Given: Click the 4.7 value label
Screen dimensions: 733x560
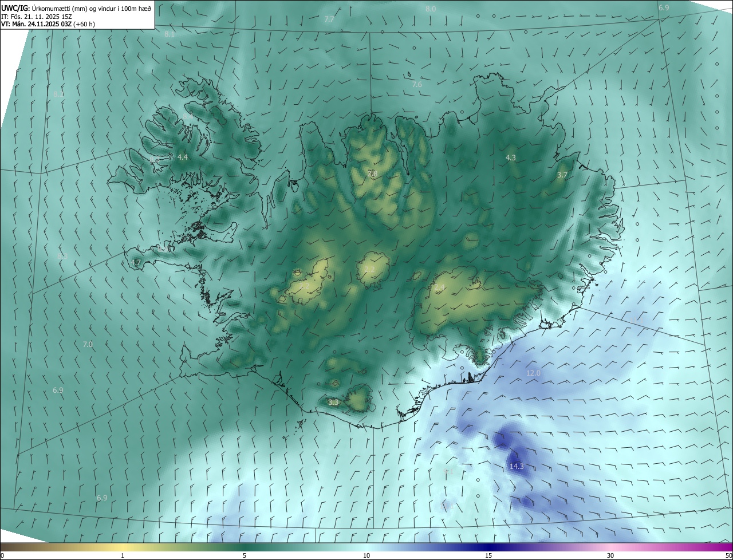Looking at the screenshot, I should point(136,262).
